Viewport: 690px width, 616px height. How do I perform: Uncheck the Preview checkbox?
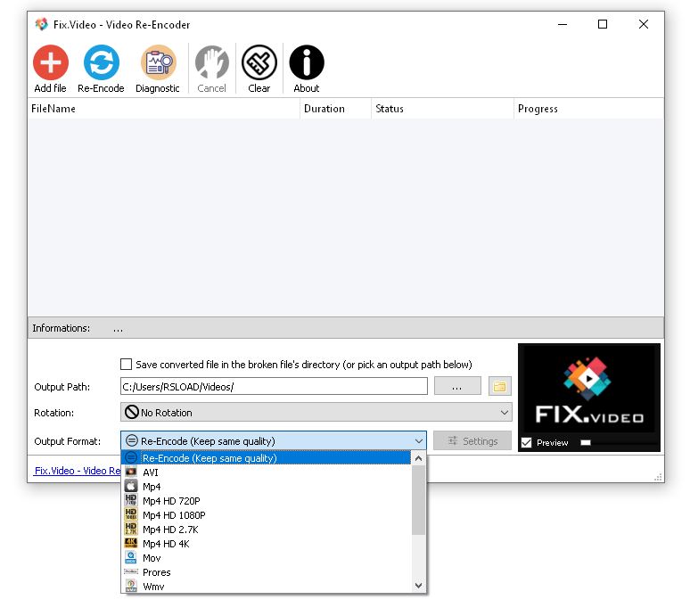[x=526, y=442]
